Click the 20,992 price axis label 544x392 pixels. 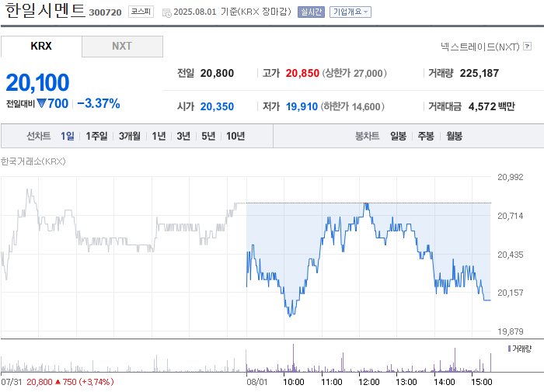(510, 177)
